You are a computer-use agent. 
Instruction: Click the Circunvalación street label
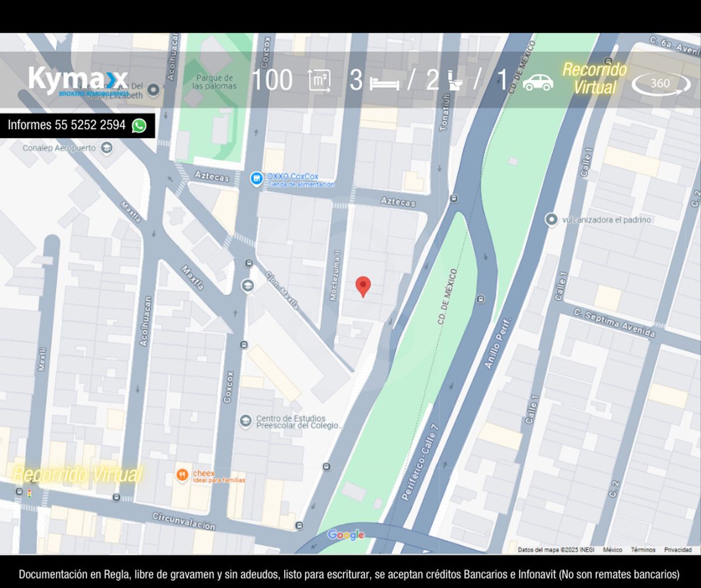tap(183, 521)
